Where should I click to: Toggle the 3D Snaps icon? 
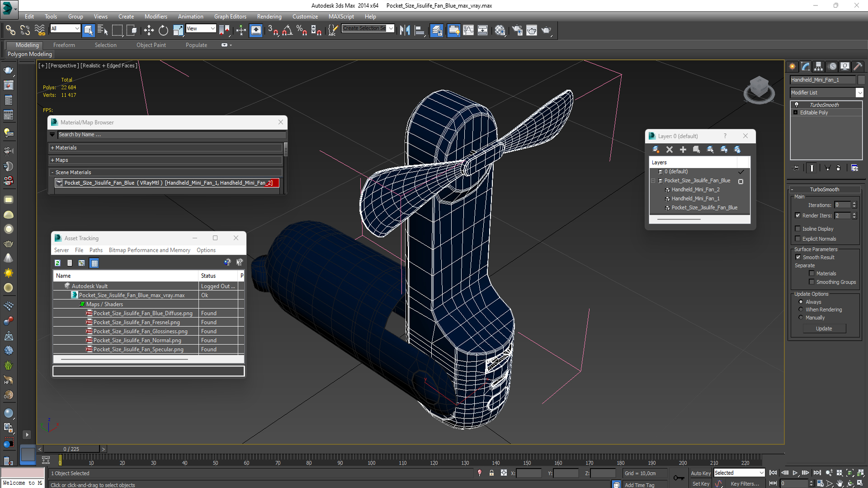(x=273, y=30)
